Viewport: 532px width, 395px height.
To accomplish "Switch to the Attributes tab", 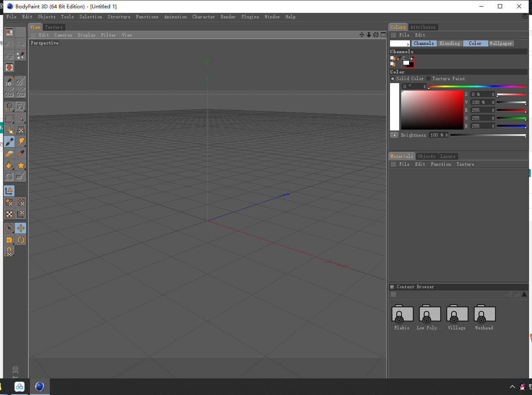I will pos(423,27).
